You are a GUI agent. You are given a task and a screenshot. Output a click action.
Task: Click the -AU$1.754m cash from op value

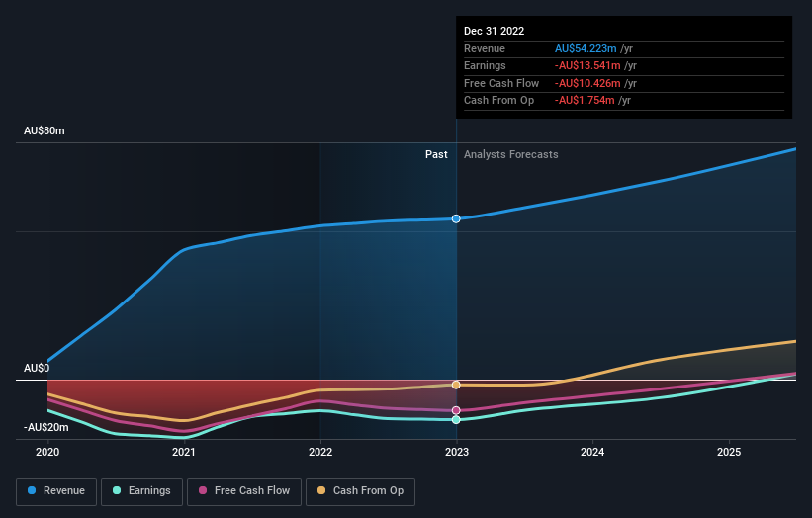585,101
